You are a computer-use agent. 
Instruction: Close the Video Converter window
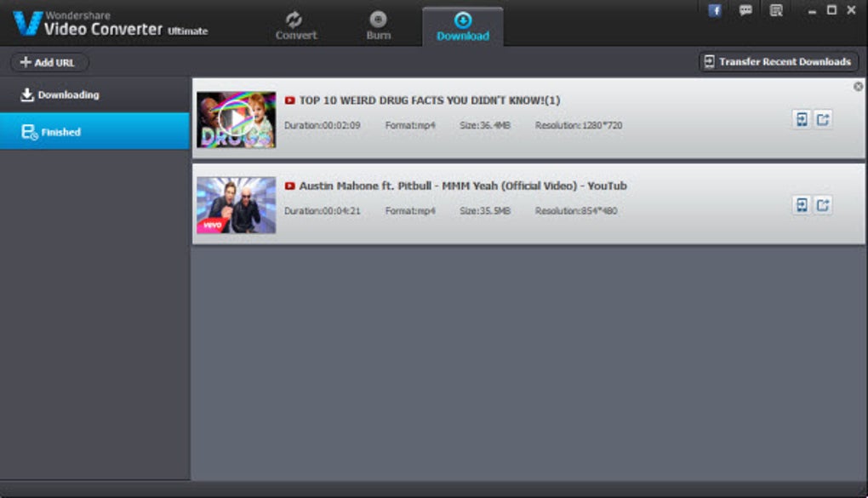pos(851,10)
